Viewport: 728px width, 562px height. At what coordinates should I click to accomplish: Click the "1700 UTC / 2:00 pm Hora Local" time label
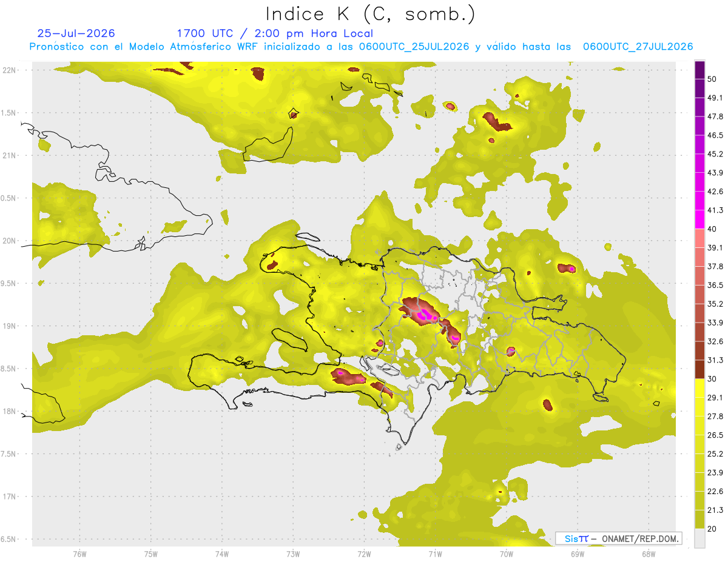(275, 33)
